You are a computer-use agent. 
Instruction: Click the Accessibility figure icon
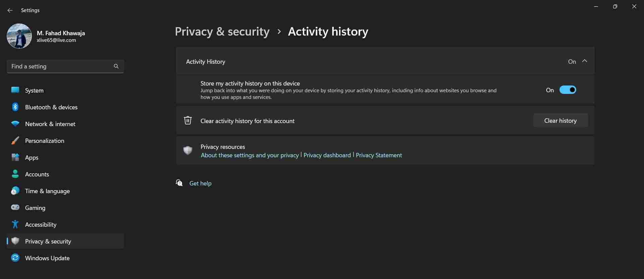click(15, 224)
